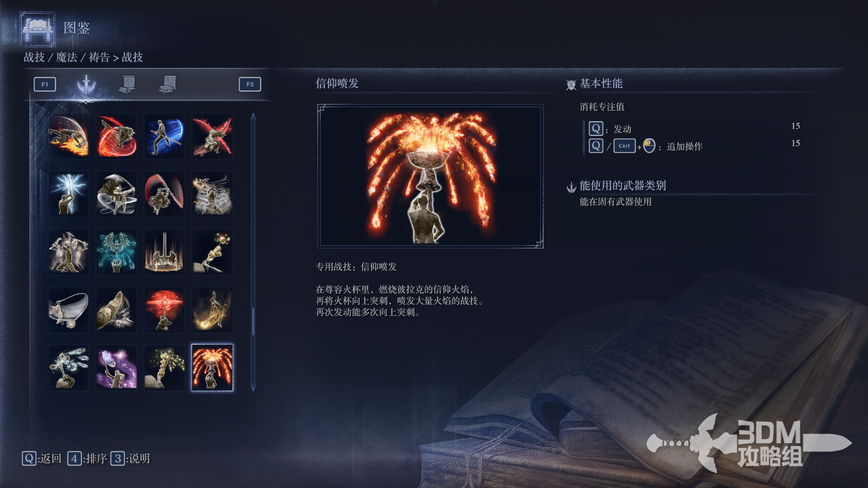Viewport: 868px width, 488px height.
Task: Click the 3 说明 help prompt
Action: (x=130, y=459)
